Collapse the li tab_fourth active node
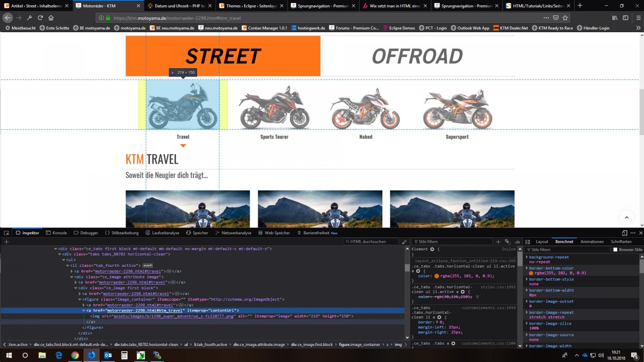This screenshot has width=644, height=362. pos(68,265)
